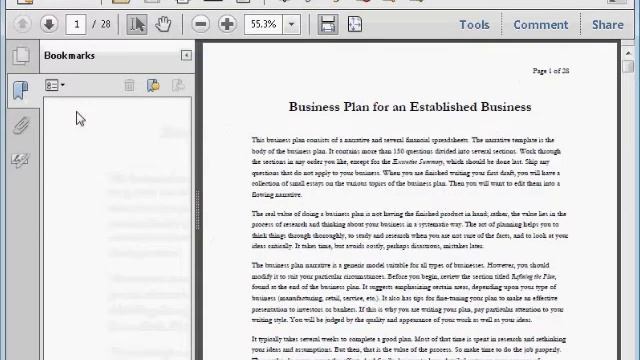640x360 pixels.
Task: Show the Page Thumbnails panel
Action: tap(21, 56)
